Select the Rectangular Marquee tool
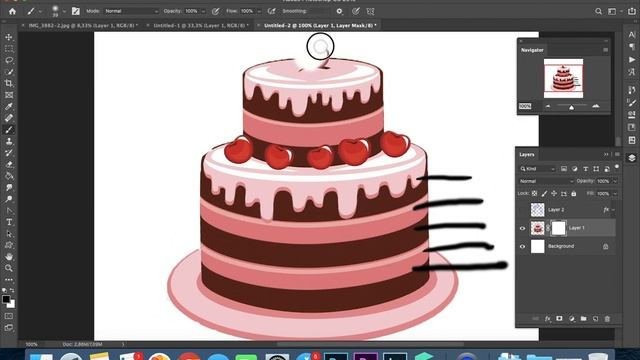The width and height of the screenshot is (640, 360). point(9,49)
